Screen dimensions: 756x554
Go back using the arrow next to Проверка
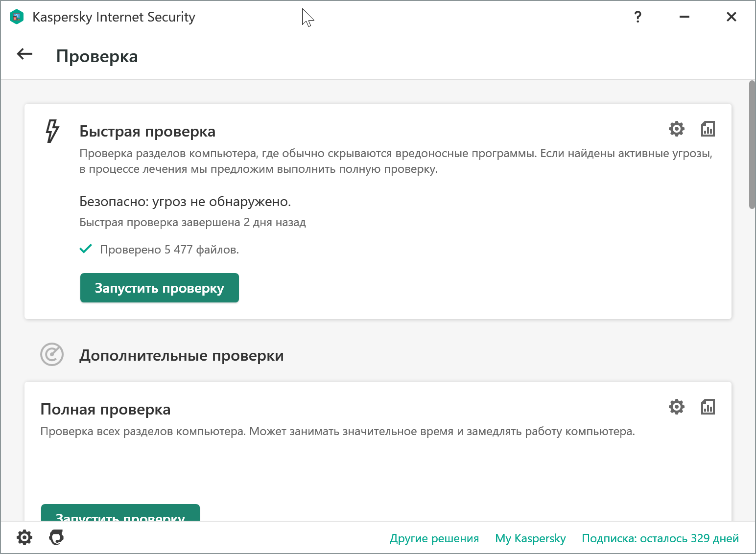(x=24, y=54)
